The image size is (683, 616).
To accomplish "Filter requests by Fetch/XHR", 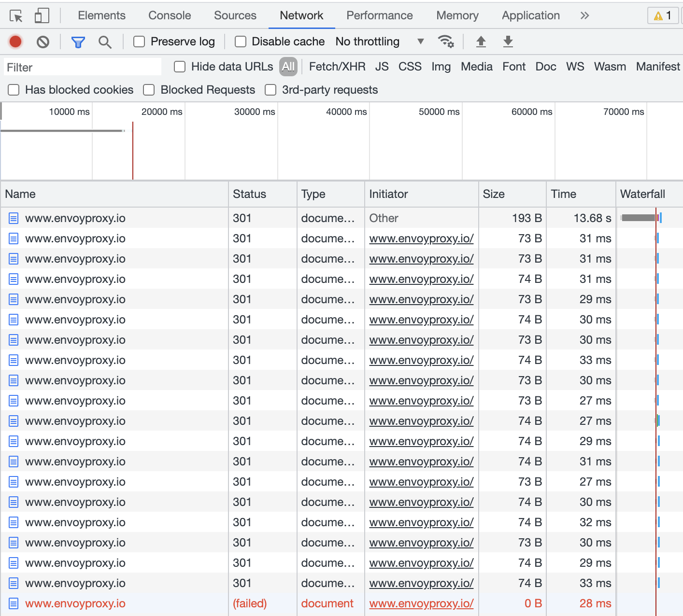I will 337,67.
